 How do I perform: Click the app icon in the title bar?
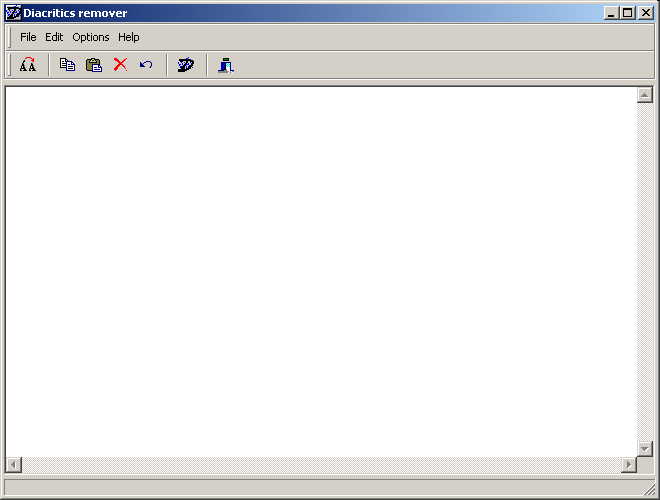tap(13, 13)
